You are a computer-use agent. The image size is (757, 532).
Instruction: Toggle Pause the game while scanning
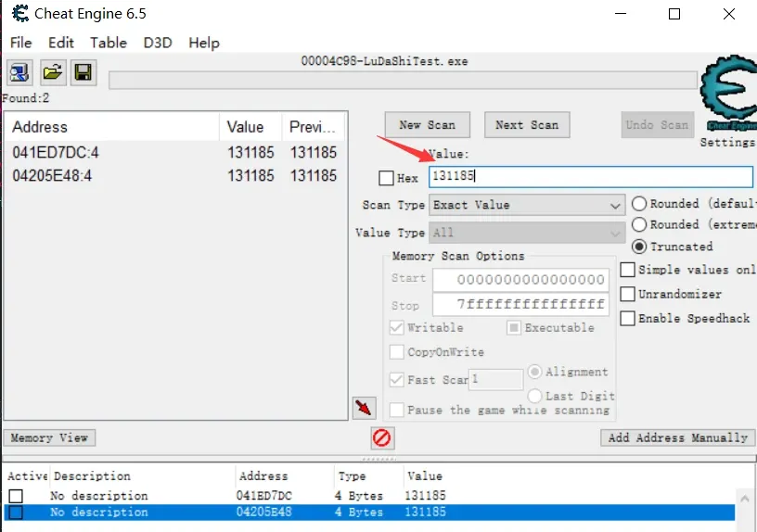coord(396,410)
